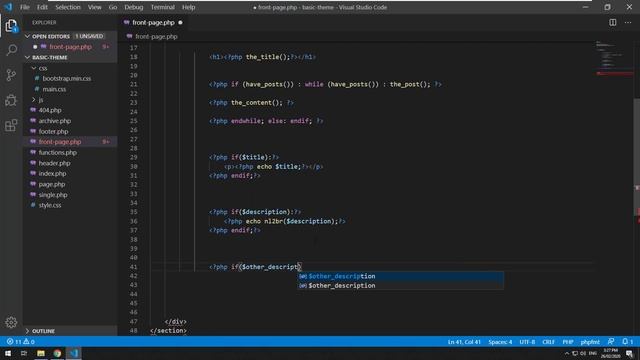Click the phpfmt status bar item
This screenshot has height=360, width=640.
pyautogui.click(x=590, y=342)
